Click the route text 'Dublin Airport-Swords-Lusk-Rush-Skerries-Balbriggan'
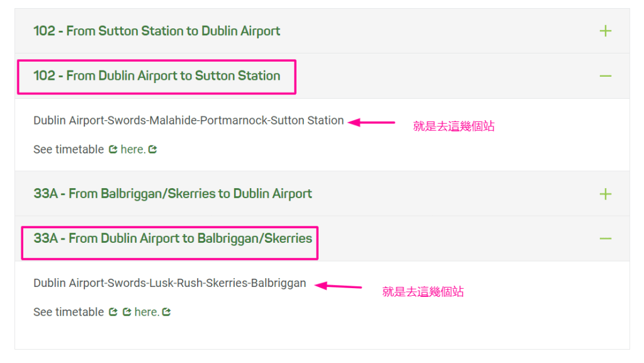The height and width of the screenshot is (363, 644). click(x=169, y=283)
